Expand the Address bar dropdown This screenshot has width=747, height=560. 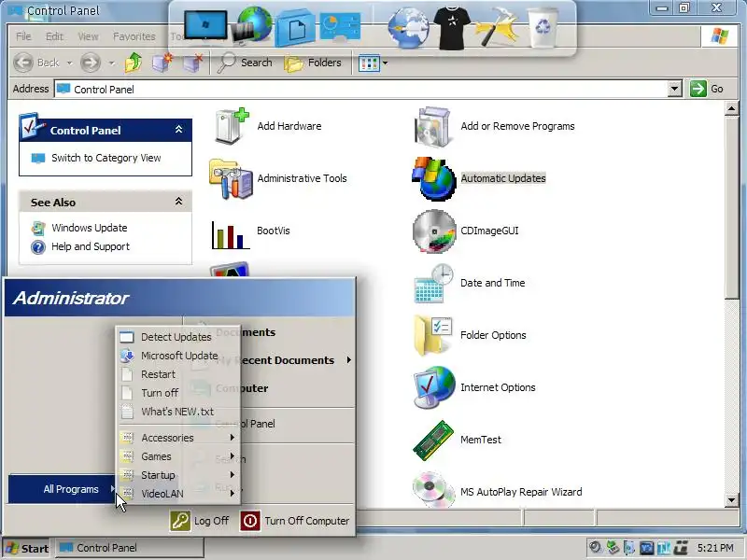point(674,89)
